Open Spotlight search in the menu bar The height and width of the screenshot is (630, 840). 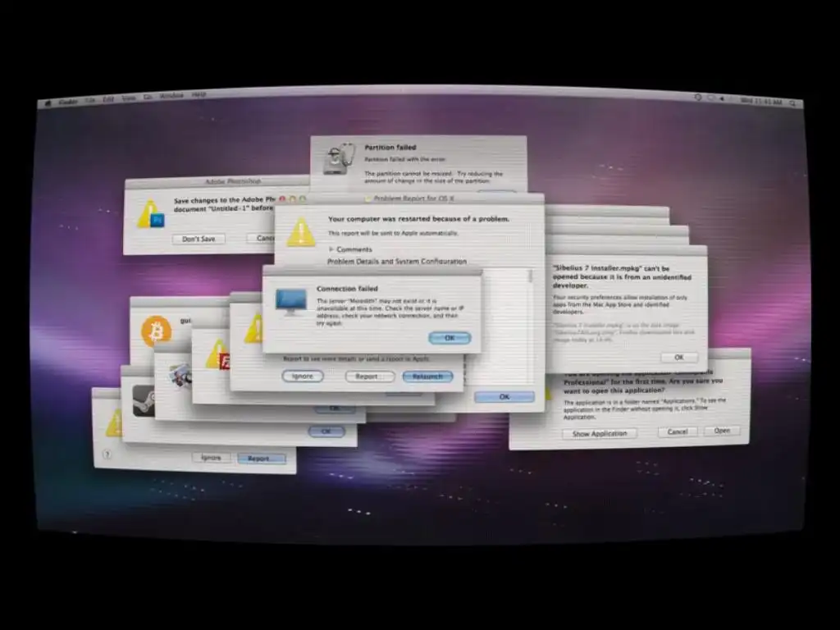[792, 103]
